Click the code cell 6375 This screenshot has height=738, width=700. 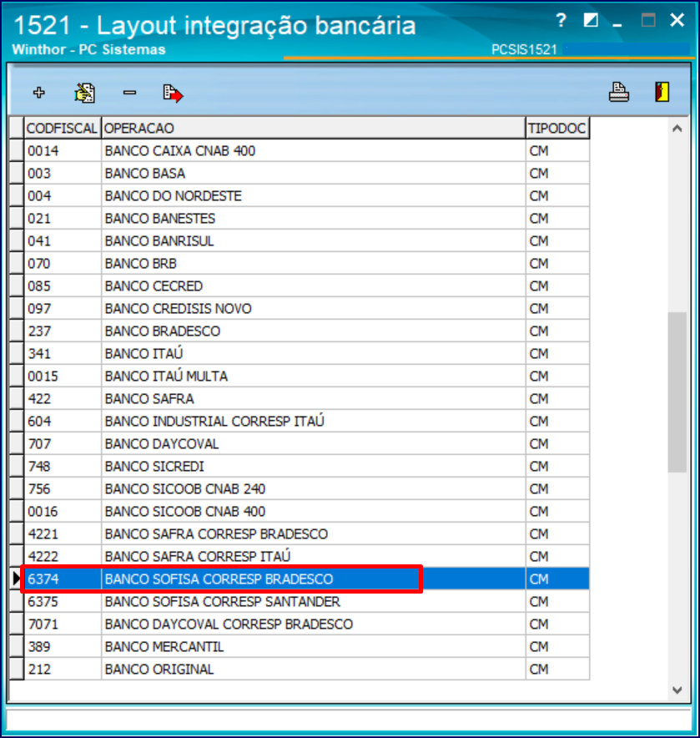63,602
